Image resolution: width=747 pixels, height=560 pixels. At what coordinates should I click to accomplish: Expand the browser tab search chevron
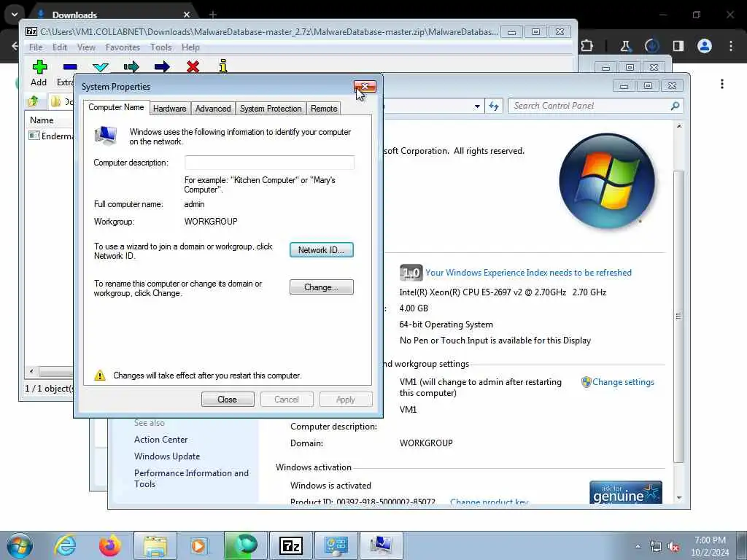pos(15,15)
